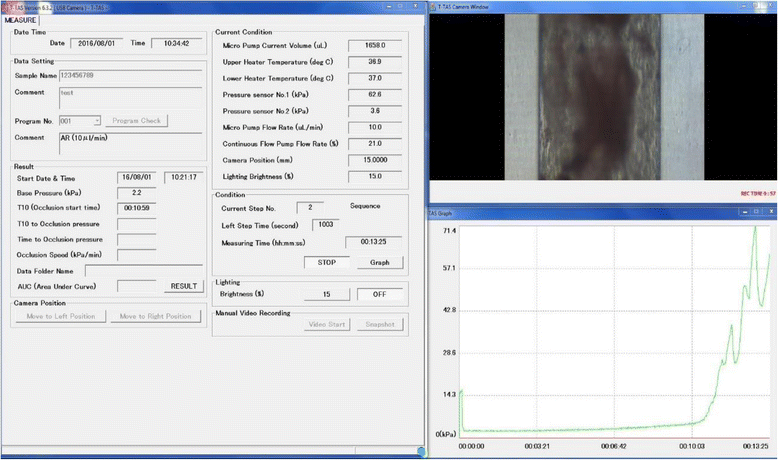This screenshot has height=460, width=778.
Task: Click the T-TAS Camera Window app icon
Action: 434,6
